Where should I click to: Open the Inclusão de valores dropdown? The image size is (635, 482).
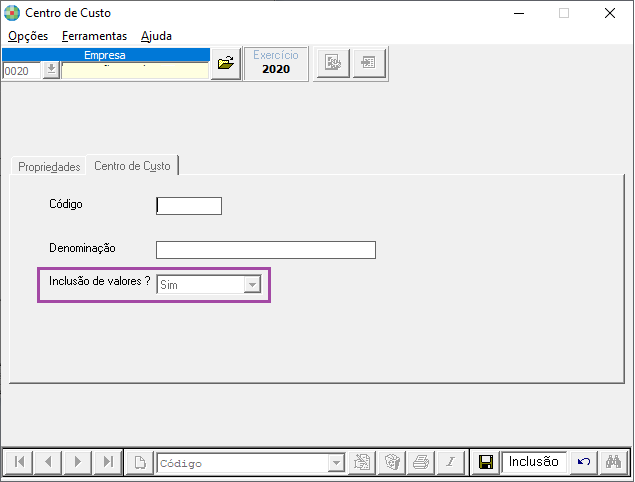point(252,285)
